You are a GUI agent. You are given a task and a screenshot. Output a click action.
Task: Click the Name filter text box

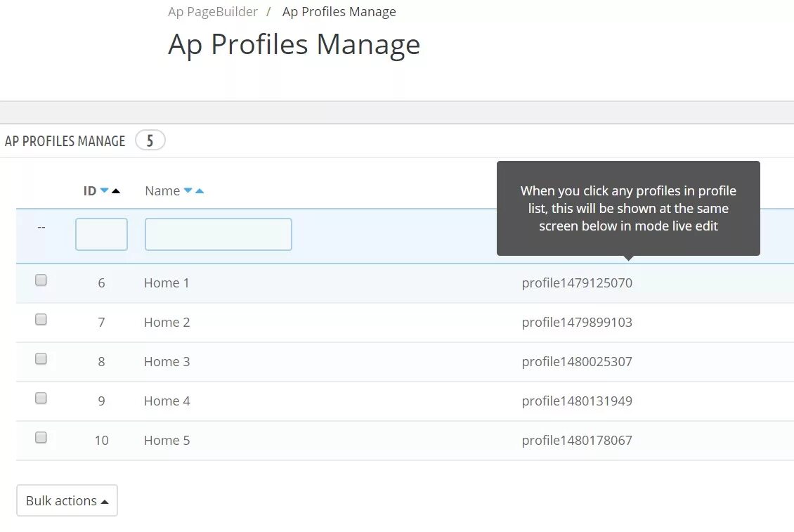tap(218, 235)
